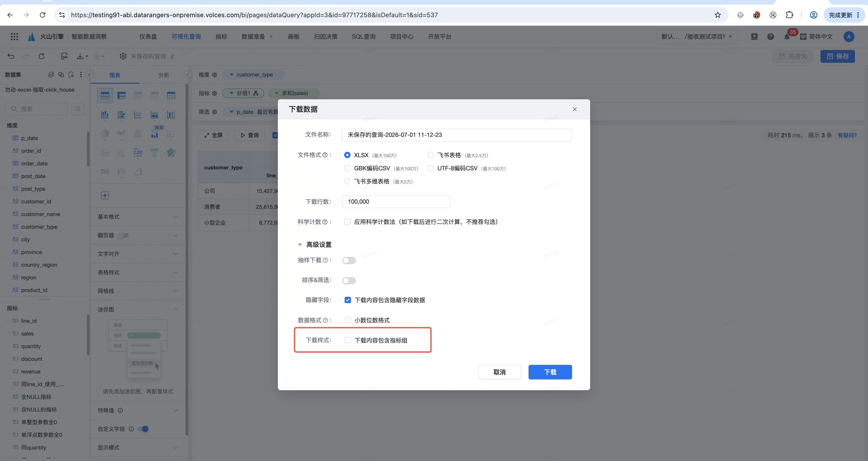Select the UTF-8编码CSV file format
Screen dimensions: 868x461
tap(430, 168)
